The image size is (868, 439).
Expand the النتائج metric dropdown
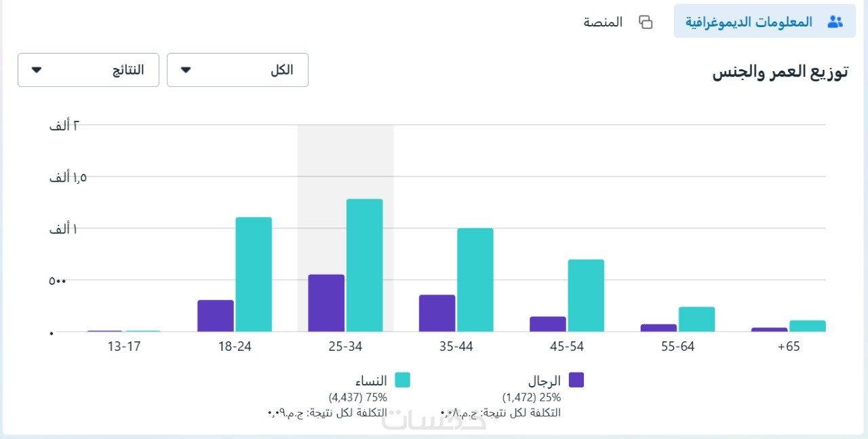click(88, 70)
